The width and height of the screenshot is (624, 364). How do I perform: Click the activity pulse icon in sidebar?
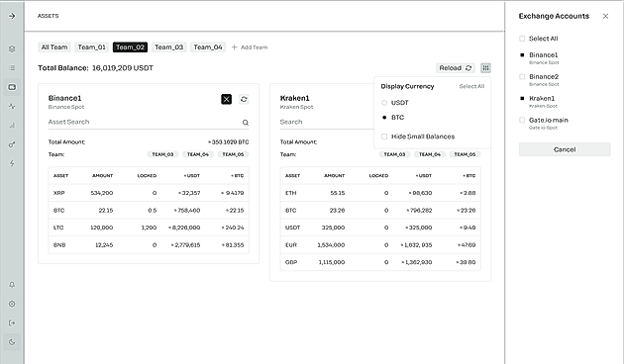tap(12, 106)
